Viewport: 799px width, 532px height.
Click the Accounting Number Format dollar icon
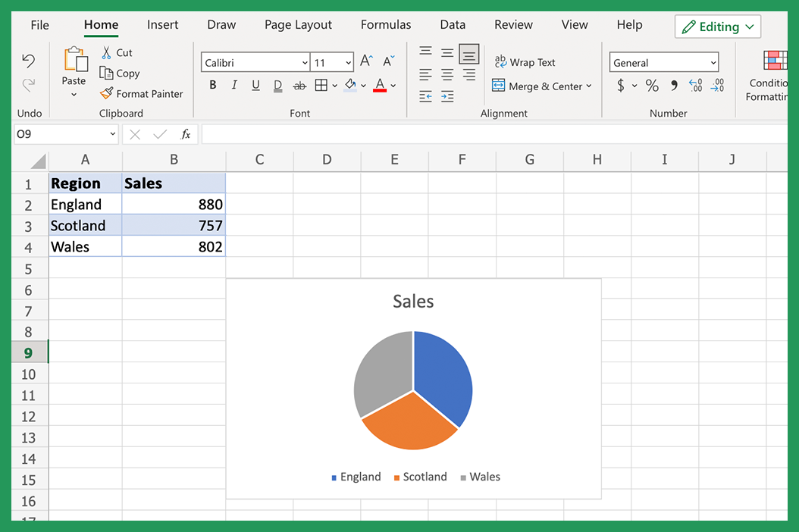pos(620,86)
